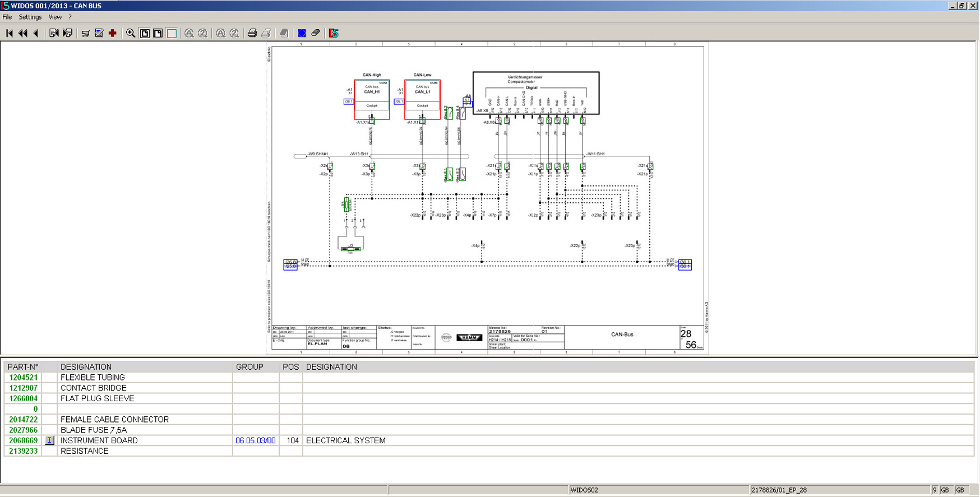This screenshot has height=497, width=980.
Task: Click the fast rewind double-arrow icon
Action: (x=23, y=33)
